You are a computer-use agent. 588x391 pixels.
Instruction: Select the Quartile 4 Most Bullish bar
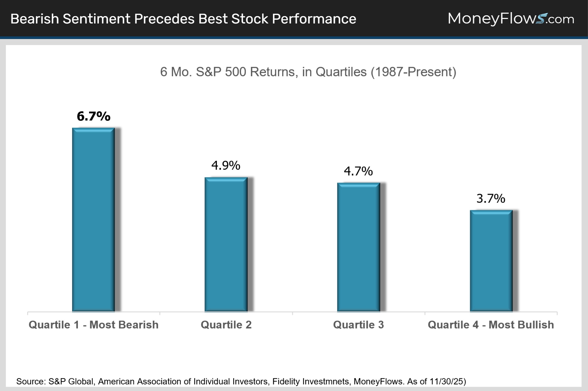tap(491, 261)
